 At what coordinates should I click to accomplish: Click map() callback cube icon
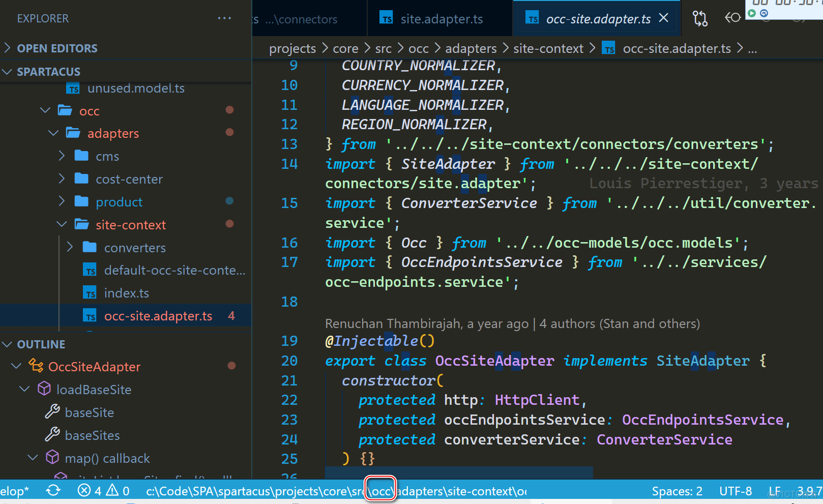52,457
